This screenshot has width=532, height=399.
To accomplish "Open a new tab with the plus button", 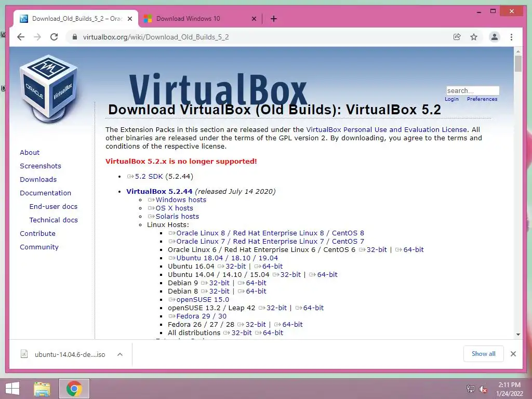I will point(273,19).
